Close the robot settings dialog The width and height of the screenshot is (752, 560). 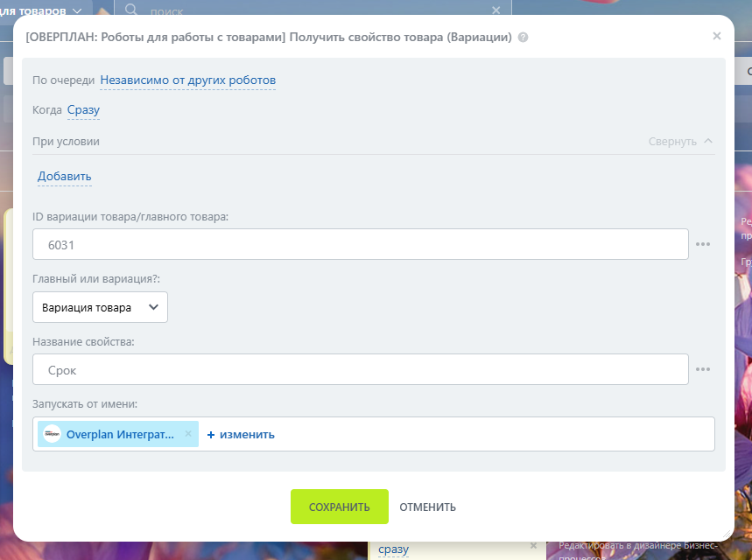(717, 37)
